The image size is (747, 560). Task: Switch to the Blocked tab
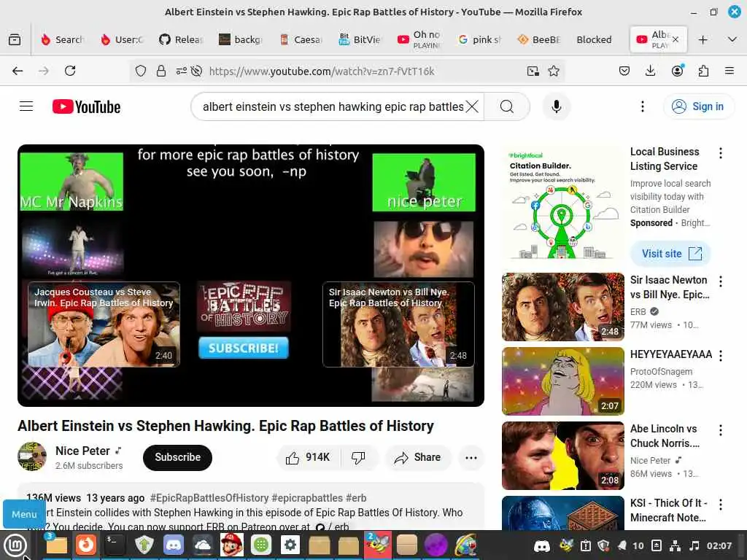(594, 39)
